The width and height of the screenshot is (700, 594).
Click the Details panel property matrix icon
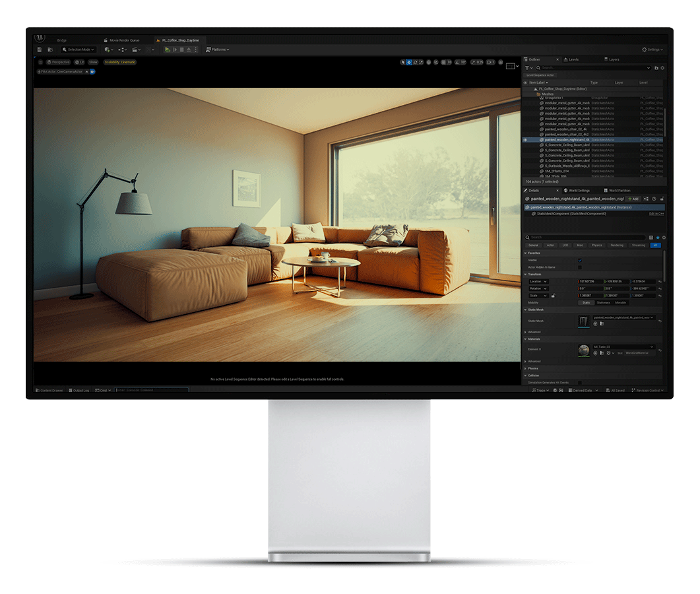651,238
